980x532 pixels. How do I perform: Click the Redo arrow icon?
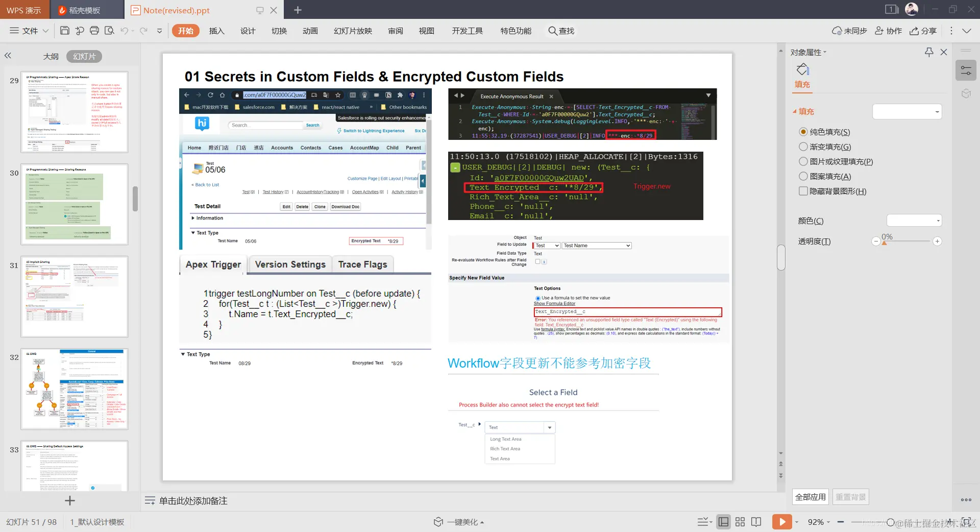143,31
